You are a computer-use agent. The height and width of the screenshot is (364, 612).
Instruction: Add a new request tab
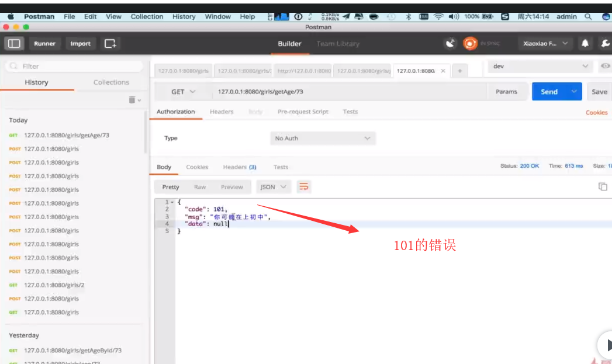(460, 71)
